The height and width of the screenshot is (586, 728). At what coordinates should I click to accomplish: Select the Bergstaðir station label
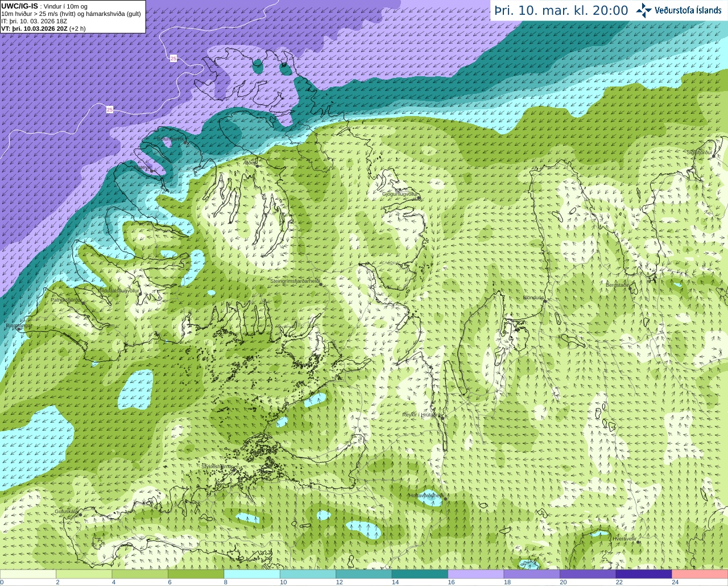(618, 285)
